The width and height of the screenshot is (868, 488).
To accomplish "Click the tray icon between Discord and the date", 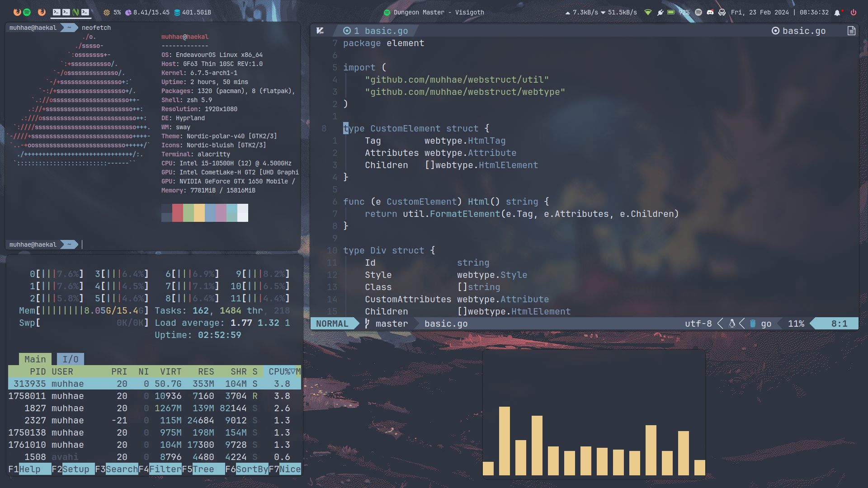I will (x=722, y=12).
